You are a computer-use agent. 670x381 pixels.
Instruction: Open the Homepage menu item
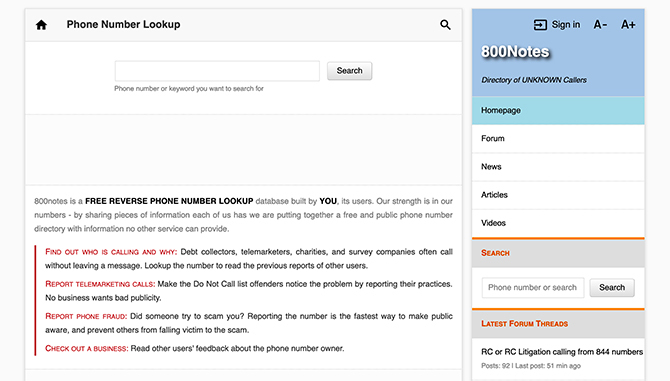pos(558,111)
